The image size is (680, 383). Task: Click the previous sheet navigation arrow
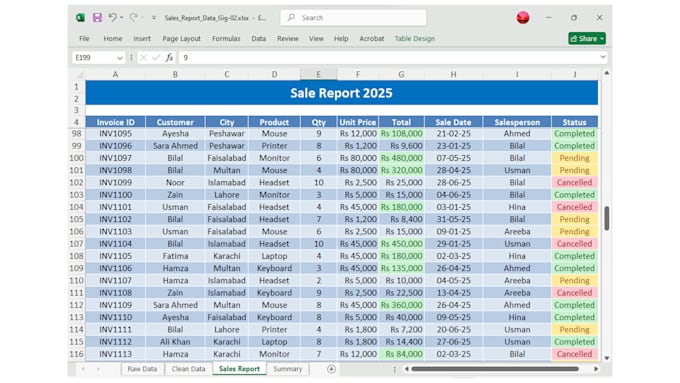[83, 369]
